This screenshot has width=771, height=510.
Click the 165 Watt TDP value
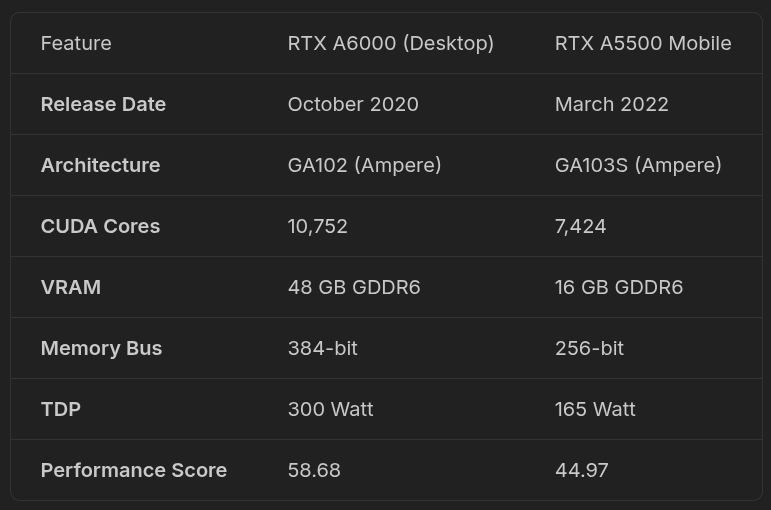tap(595, 409)
